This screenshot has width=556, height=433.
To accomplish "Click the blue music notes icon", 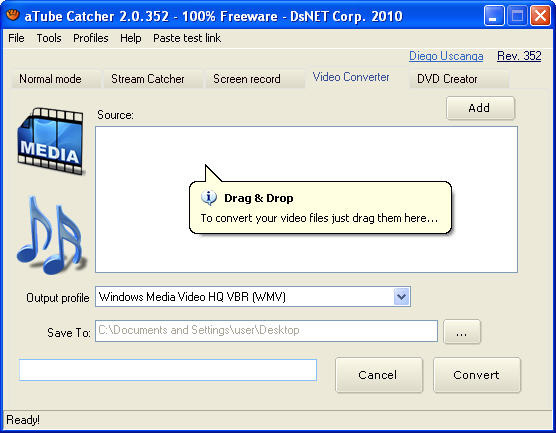I will click(x=51, y=235).
